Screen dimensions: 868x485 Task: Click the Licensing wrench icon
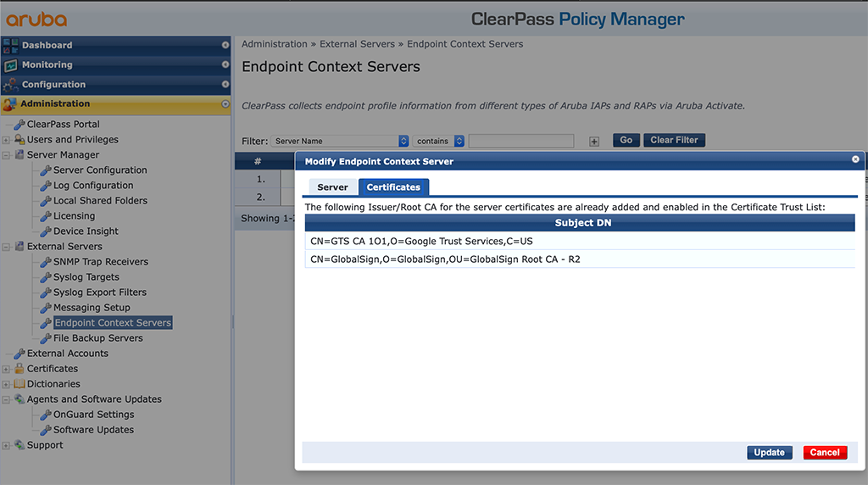46,216
